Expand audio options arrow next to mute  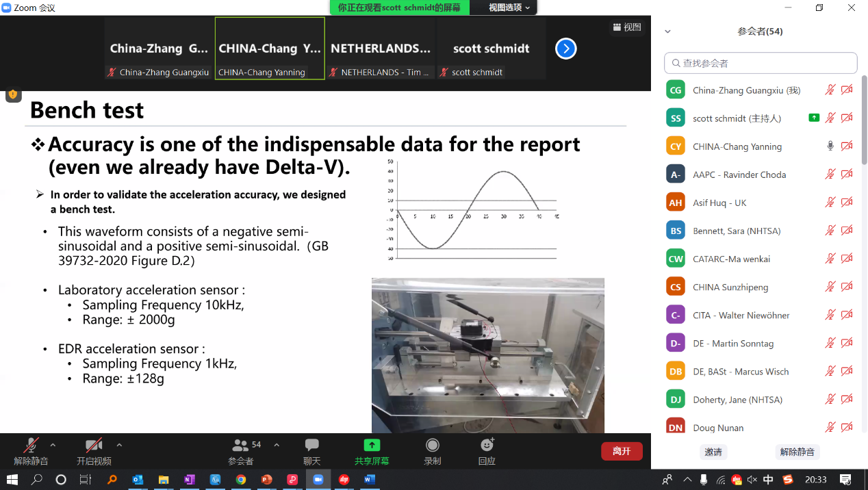[53, 445]
